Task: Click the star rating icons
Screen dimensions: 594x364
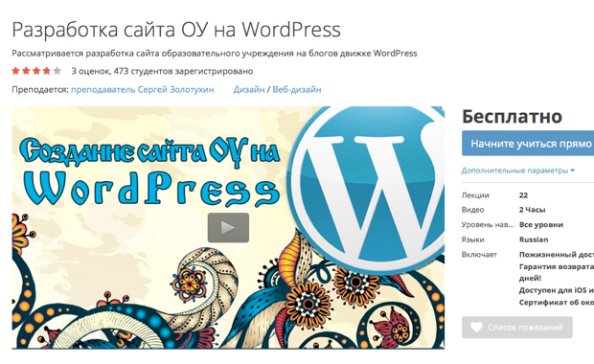Action: click(x=36, y=71)
